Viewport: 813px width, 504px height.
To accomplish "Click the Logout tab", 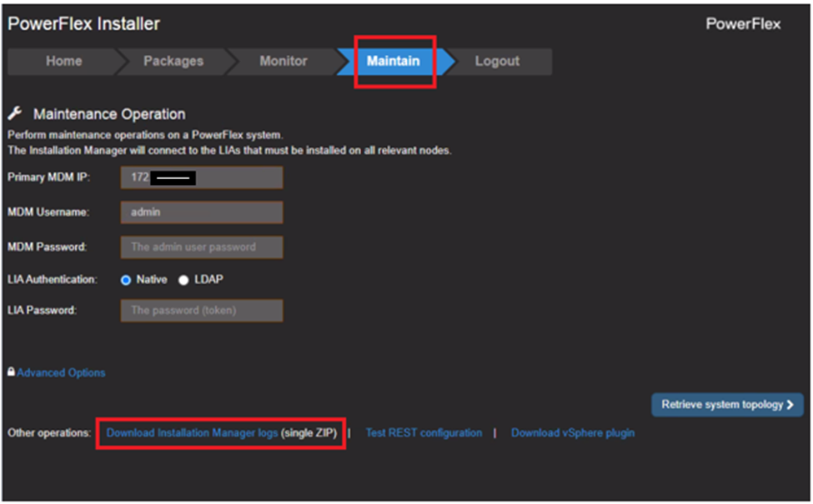I will point(497,61).
